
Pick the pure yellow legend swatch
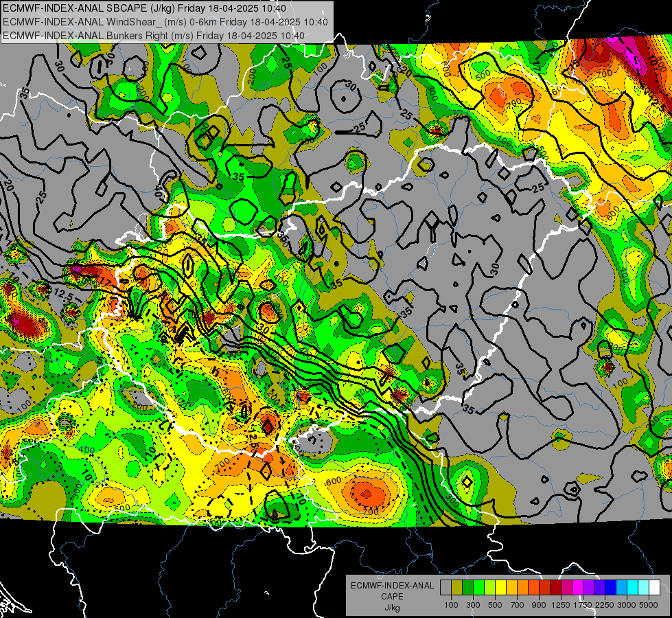pos(500,587)
